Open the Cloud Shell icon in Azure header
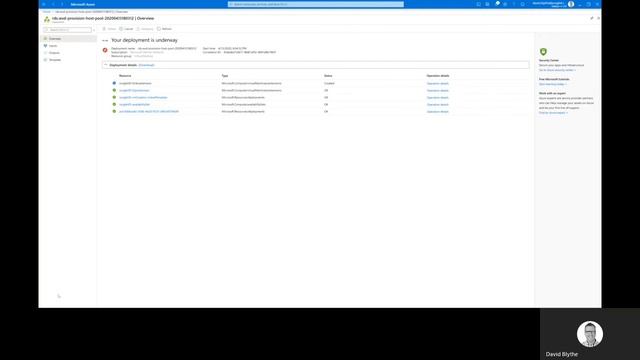The image size is (640, 360). (x=478, y=4)
